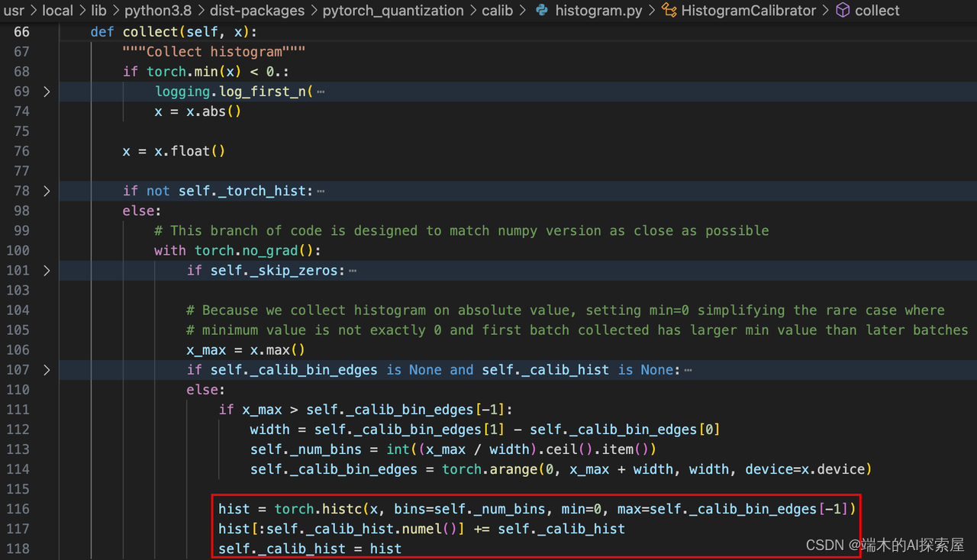Click 'self._calib_hist = hist' line

(310, 549)
